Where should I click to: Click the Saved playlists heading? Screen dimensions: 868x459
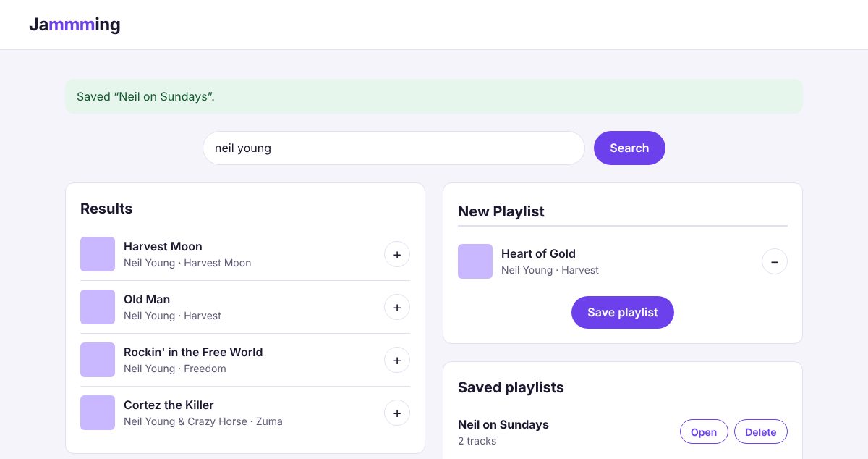pos(511,387)
